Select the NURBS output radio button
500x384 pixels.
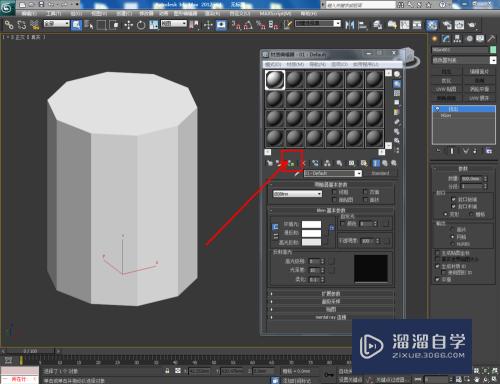click(453, 244)
